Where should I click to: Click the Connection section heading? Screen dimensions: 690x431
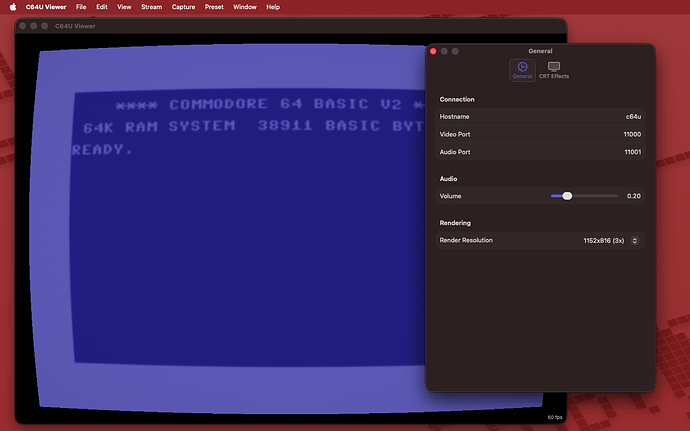tap(457, 99)
